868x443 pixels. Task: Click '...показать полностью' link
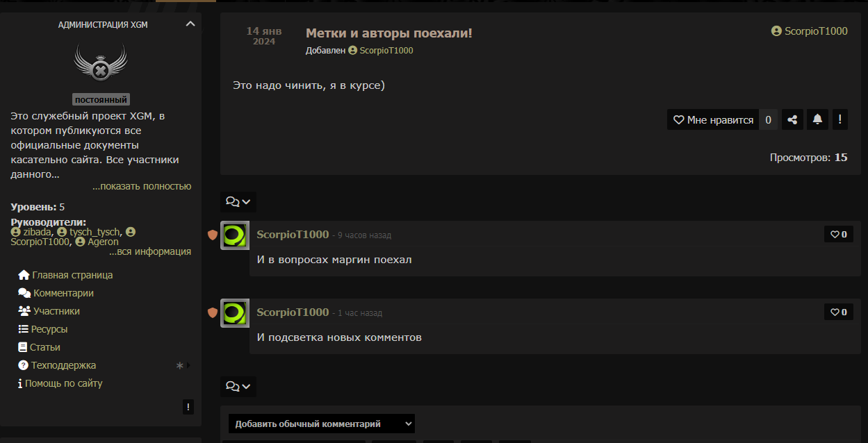tap(142, 186)
